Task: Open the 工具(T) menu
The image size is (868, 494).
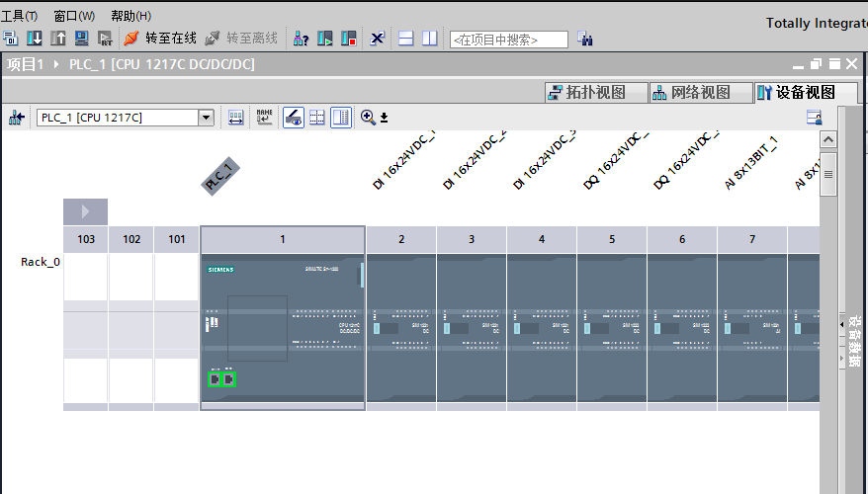Action: [x=19, y=16]
